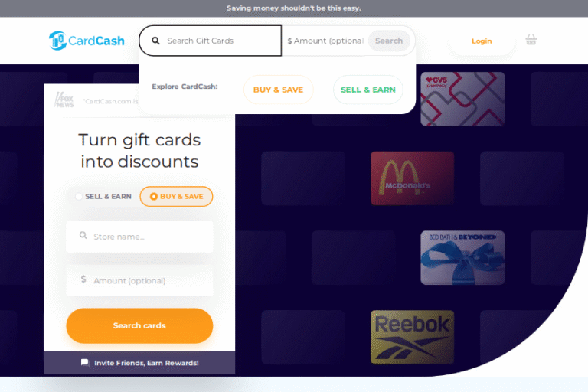
Task: Select the BUY & SAVE radio option
Action: (176, 197)
